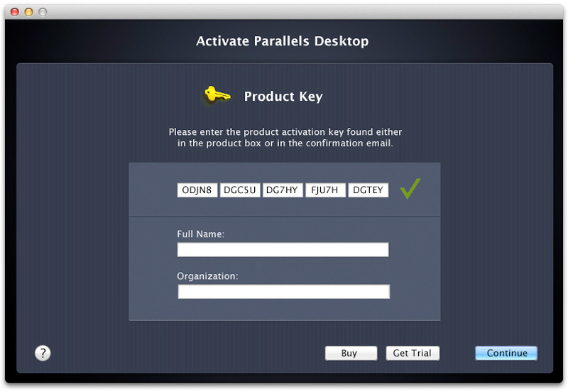Open help with the question mark button
Screen dimensions: 568x392
click(x=43, y=353)
